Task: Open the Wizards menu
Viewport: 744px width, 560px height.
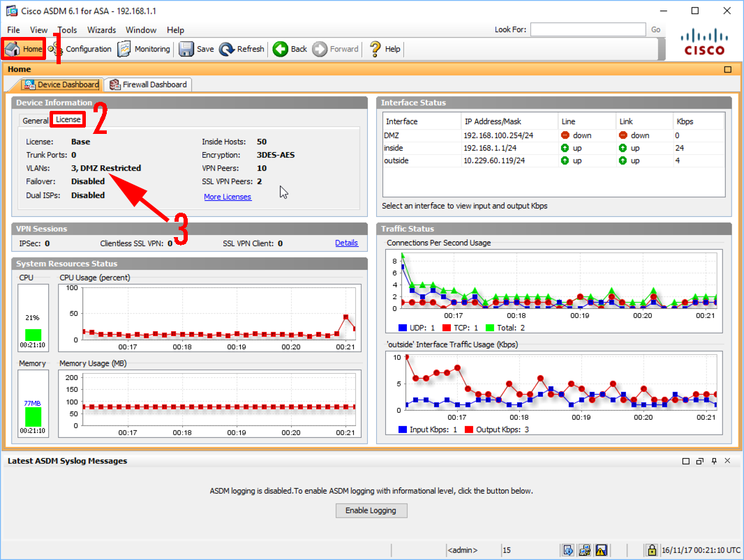Action: pyautogui.click(x=101, y=30)
